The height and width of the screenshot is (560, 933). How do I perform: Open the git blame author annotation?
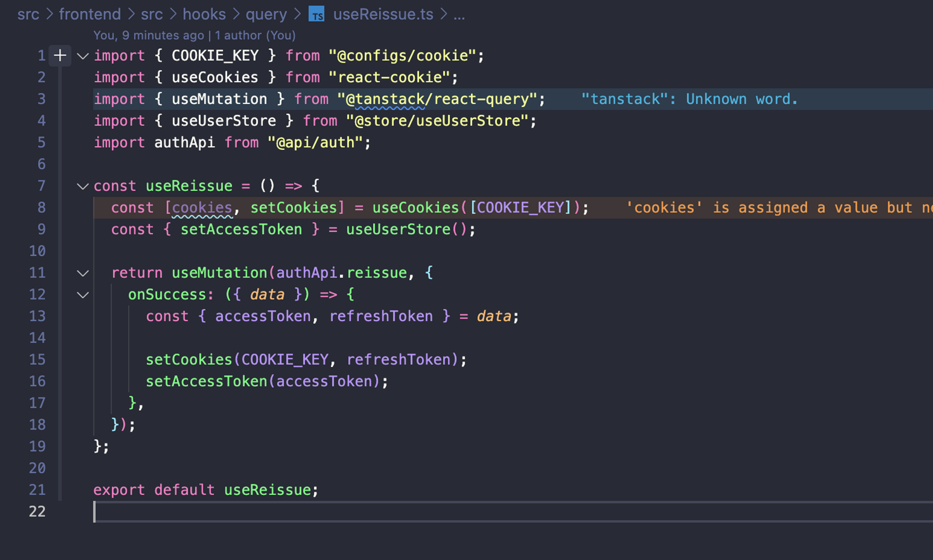pyautogui.click(x=194, y=35)
